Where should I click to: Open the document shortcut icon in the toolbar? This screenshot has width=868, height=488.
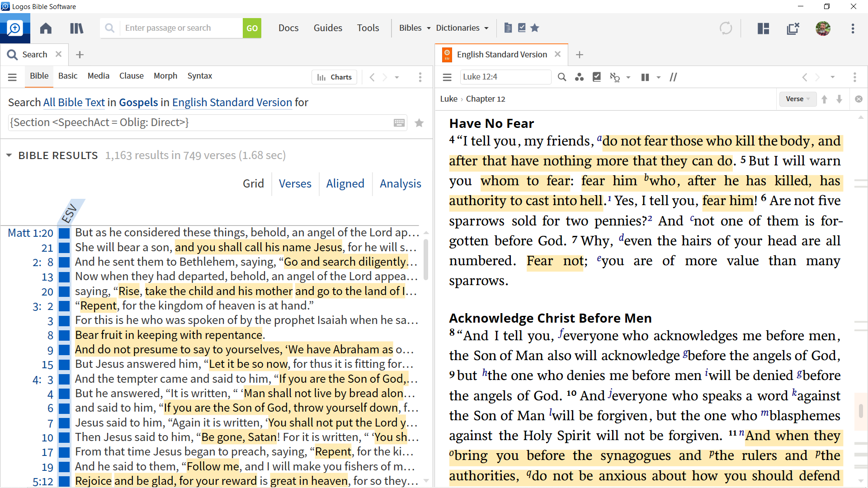[x=508, y=28]
